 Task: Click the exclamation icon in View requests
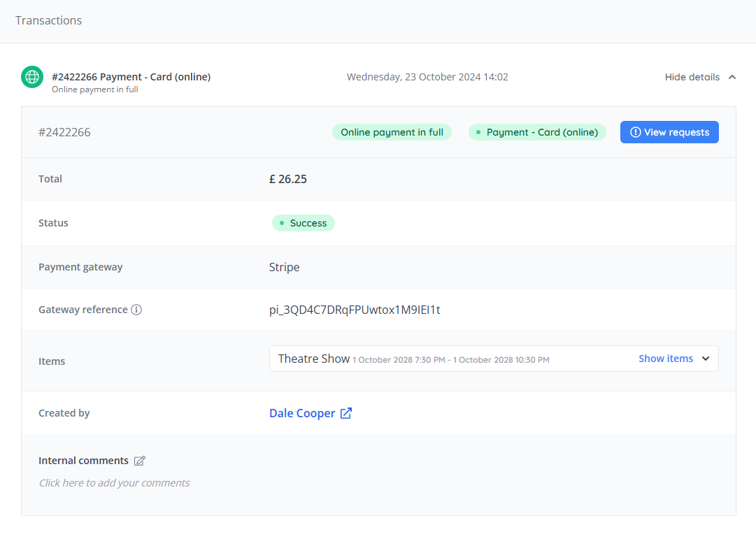(x=635, y=132)
